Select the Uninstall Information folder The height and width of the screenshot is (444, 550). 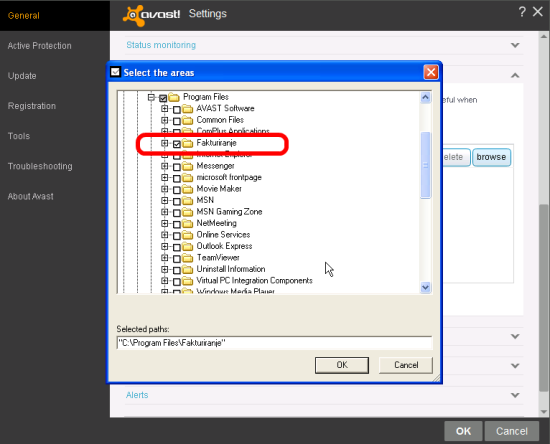pos(231,269)
